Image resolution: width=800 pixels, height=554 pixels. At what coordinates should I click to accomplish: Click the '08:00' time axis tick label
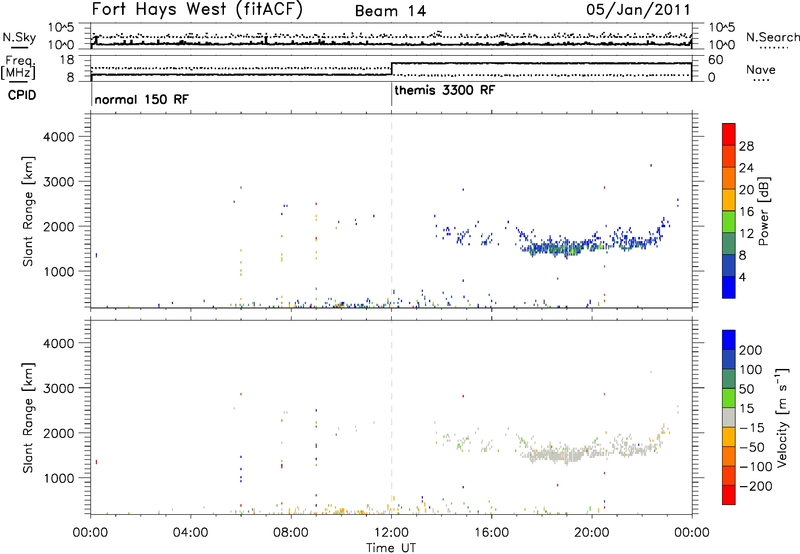point(291,533)
